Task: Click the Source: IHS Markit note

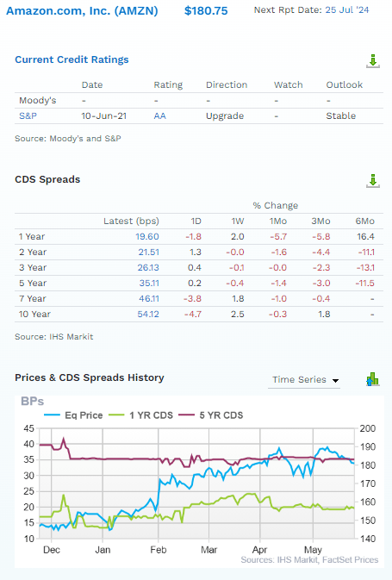Action: (54, 337)
